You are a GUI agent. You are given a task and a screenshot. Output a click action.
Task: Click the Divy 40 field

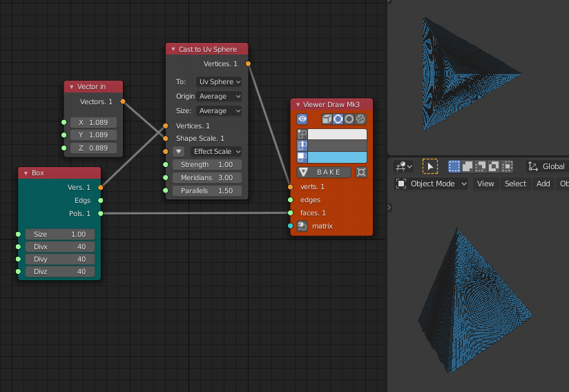[x=60, y=259]
